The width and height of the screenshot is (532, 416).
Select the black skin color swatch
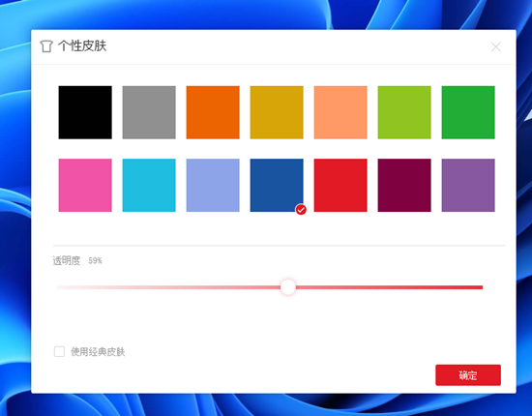pyautogui.click(x=85, y=112)
